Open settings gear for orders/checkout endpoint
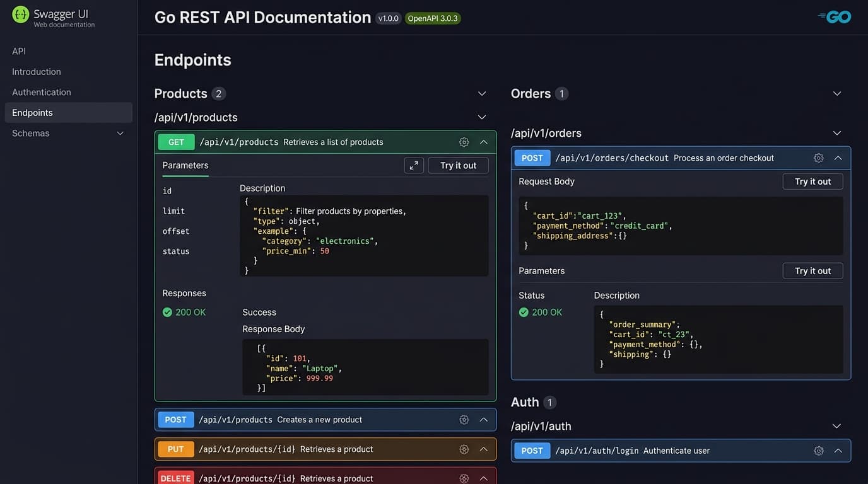 click(x=819, y=158)
